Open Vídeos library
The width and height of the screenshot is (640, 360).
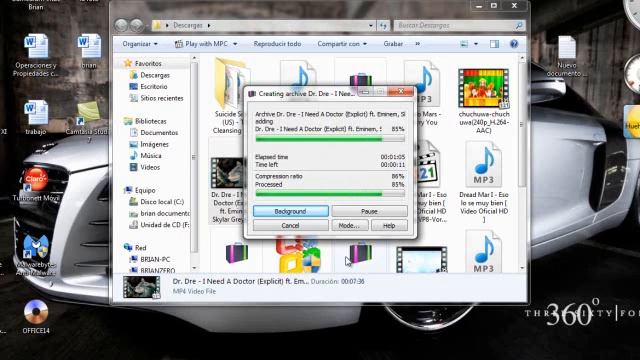coord(150,167)
